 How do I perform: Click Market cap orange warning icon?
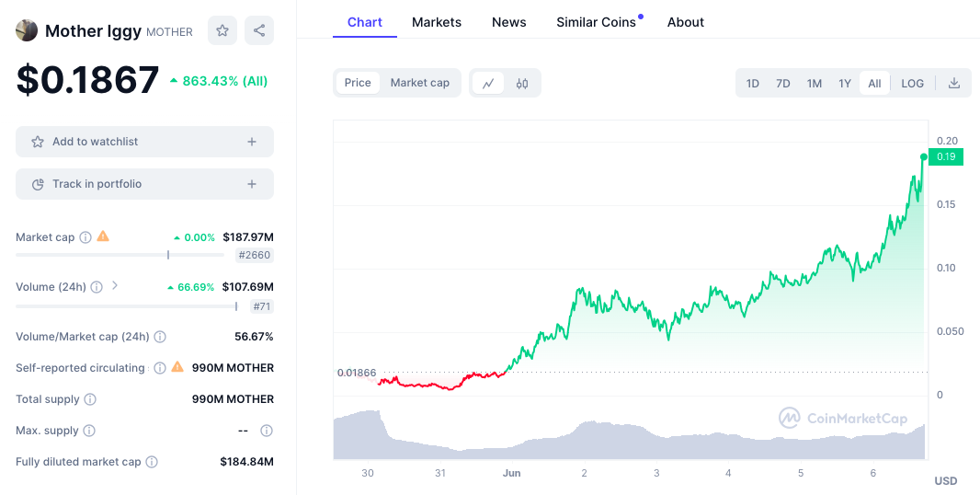pyautogui.click(x=103, y=236)
